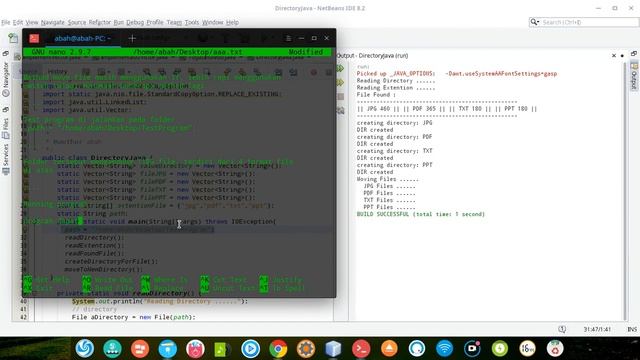Click 'creating directory: PPT' output line
This screenshot has width=640, height=360.
(394, 165)
